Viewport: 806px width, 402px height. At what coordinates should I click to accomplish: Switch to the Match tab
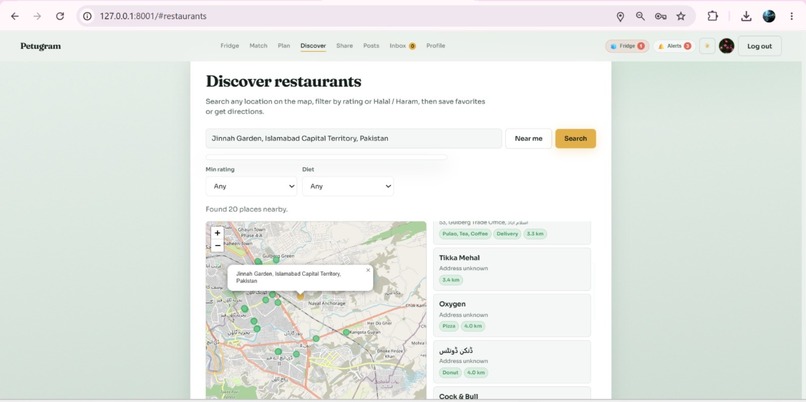259,46
